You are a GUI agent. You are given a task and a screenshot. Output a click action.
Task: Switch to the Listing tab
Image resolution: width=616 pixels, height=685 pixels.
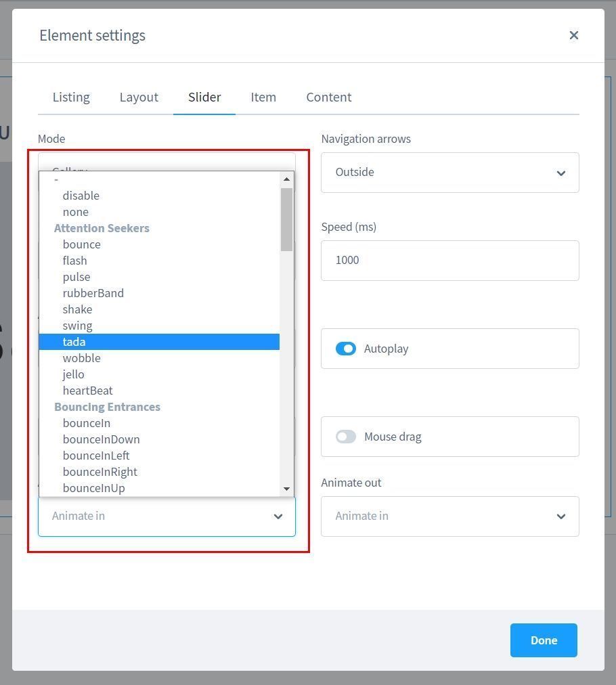(x=71, y=97)
